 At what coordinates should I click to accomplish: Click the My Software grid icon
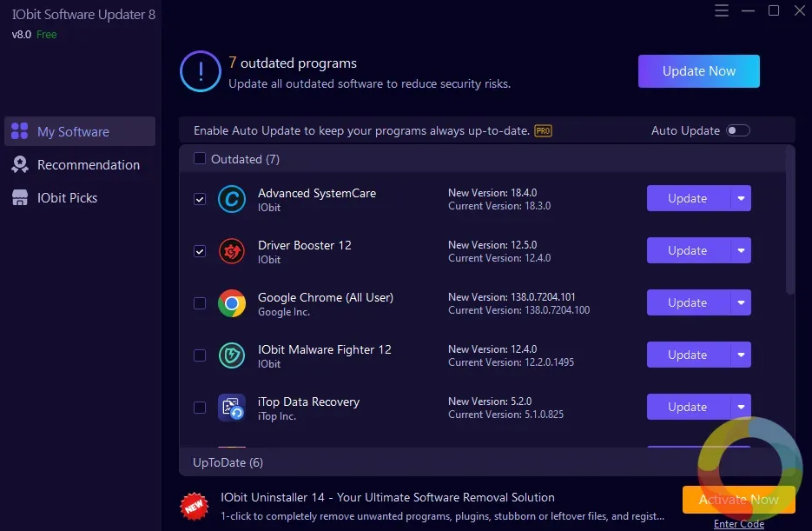pos(20,131)
